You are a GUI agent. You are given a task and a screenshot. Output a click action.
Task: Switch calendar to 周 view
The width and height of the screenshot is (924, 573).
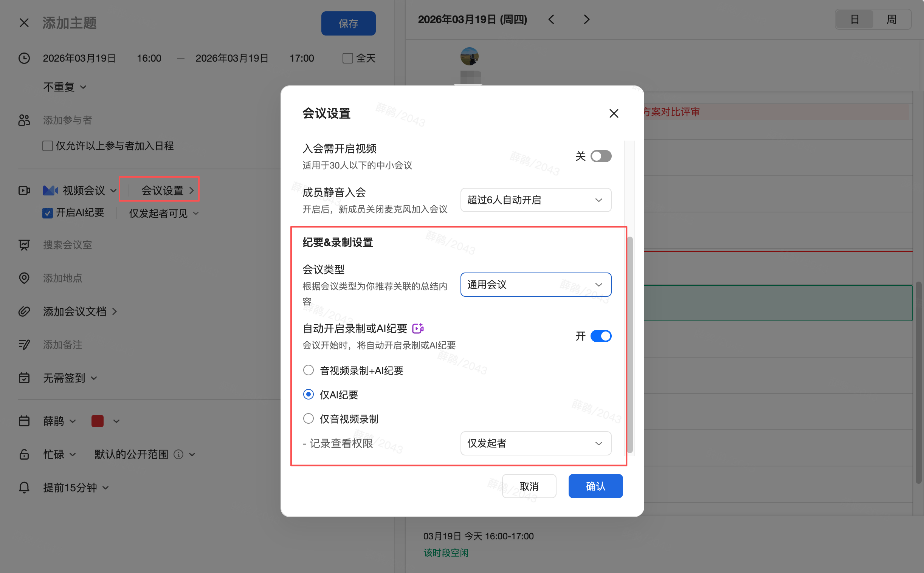(891, 19)
